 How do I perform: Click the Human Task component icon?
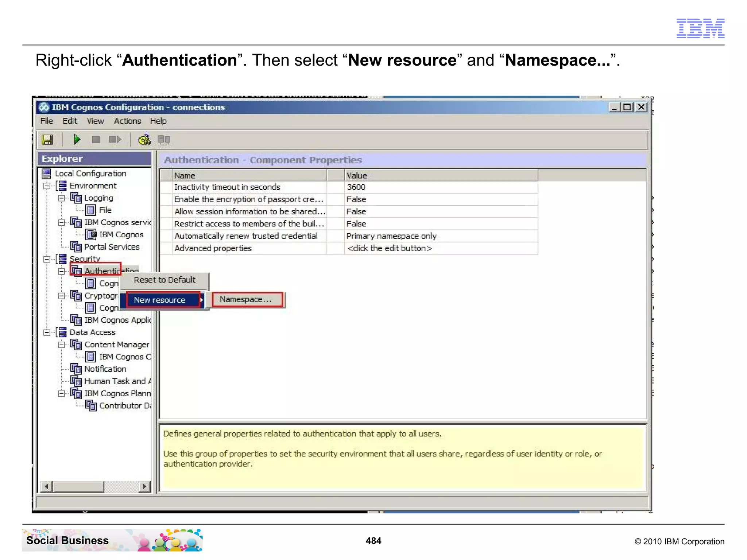point(76,381)
